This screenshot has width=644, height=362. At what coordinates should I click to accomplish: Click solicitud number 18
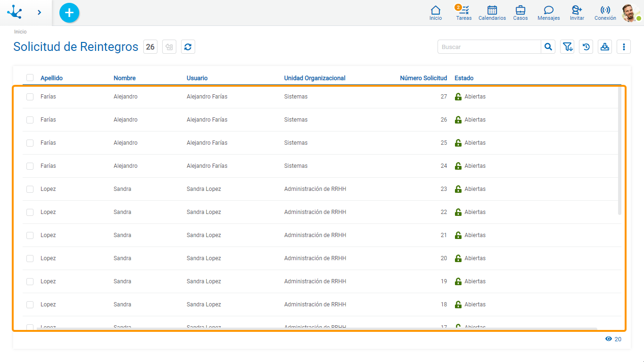(x=444, y=304)
